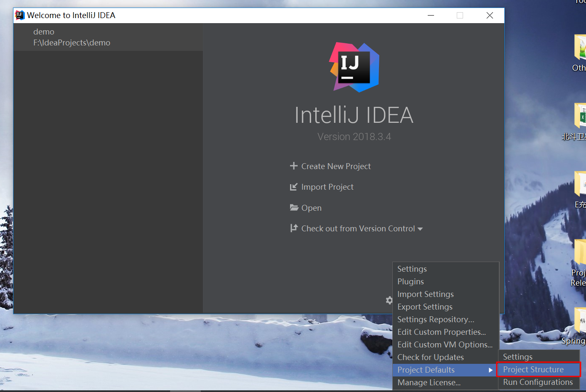The image size is (586, 392).
Task: Select Import Settings menu entry
Action: (x=446, y=294)
